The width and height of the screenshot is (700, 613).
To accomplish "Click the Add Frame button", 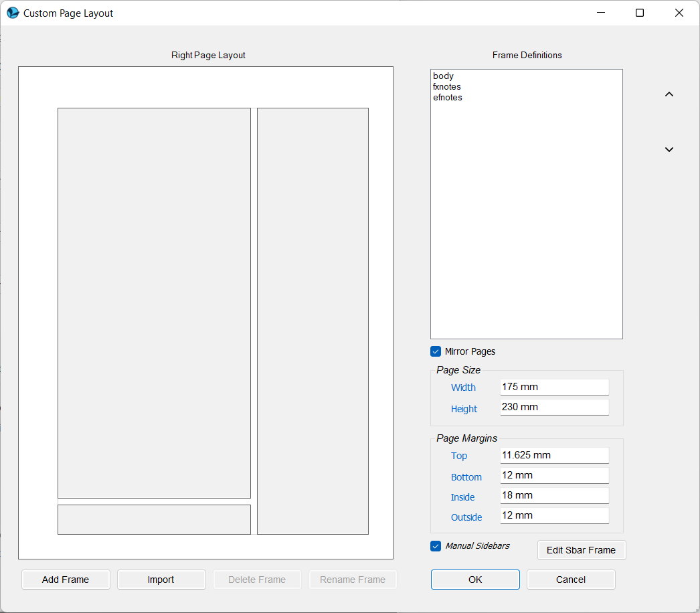I will click(66, 580).
